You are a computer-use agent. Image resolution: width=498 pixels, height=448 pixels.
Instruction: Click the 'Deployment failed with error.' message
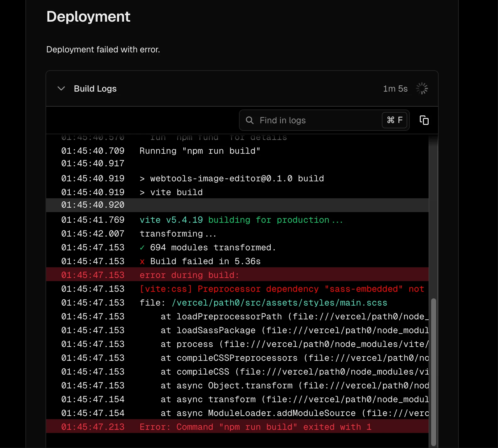click(x=103, y=50)
